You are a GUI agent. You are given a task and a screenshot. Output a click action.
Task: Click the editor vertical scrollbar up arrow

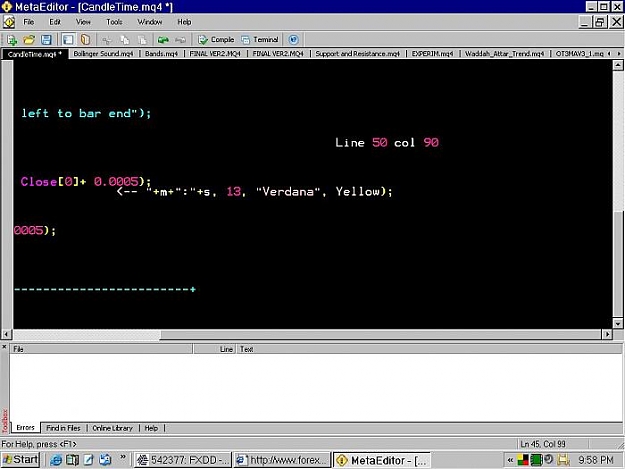pyautogui.click(x=618, y=65)
